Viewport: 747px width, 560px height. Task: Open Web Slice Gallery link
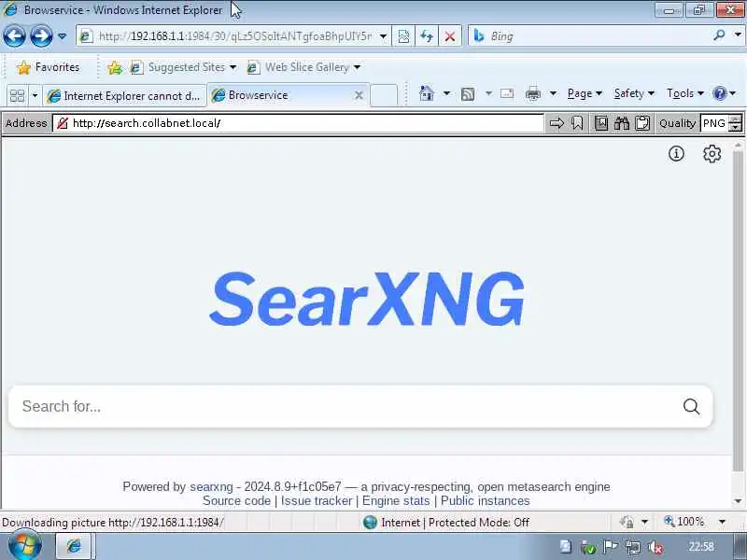click(x=303, y=67)
